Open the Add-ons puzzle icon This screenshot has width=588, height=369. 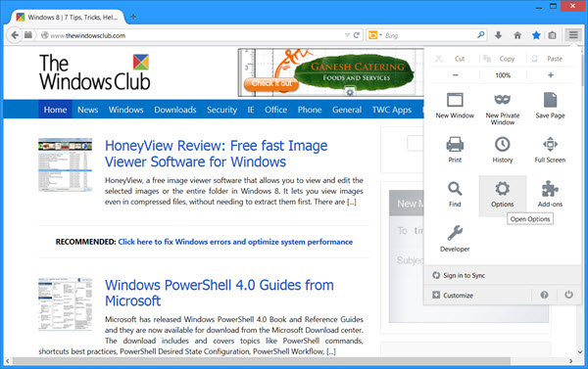tap(550, 189)
